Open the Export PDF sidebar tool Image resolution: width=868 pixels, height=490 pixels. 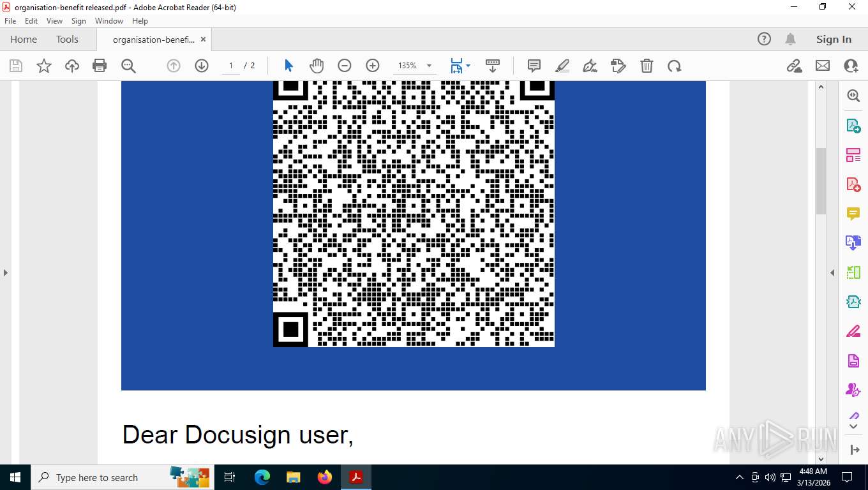tap(853, 126)
